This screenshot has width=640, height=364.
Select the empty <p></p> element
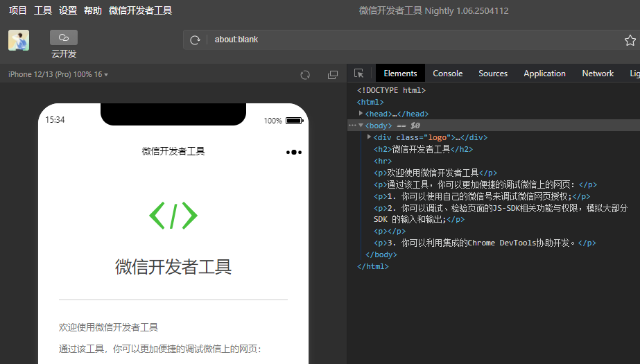coord(390,232)
